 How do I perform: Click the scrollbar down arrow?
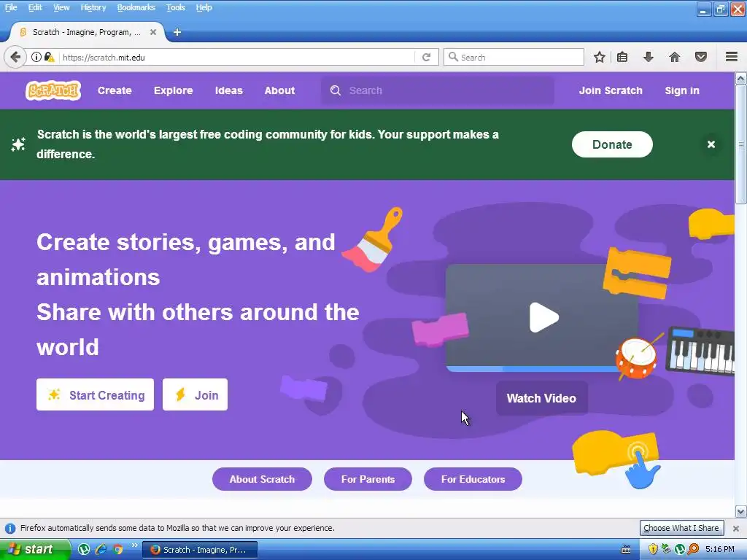pos(741,512)
